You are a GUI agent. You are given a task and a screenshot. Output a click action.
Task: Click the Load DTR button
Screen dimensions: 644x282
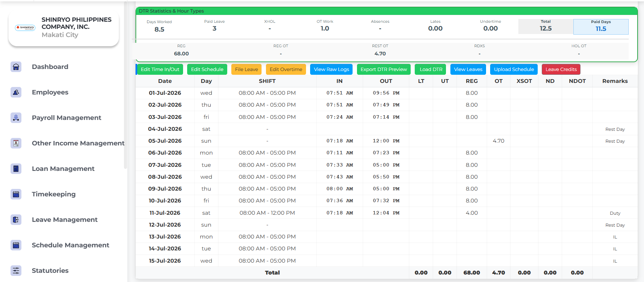pos(431,69)
